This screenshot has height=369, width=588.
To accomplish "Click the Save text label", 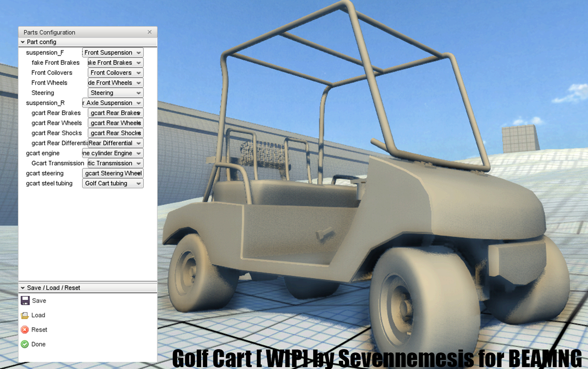I will 39,301.
